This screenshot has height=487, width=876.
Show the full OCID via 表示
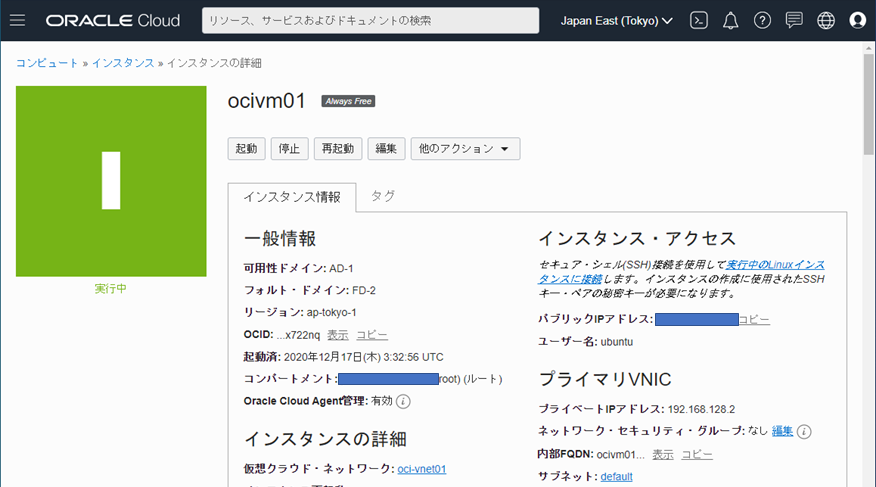(337, 335)
